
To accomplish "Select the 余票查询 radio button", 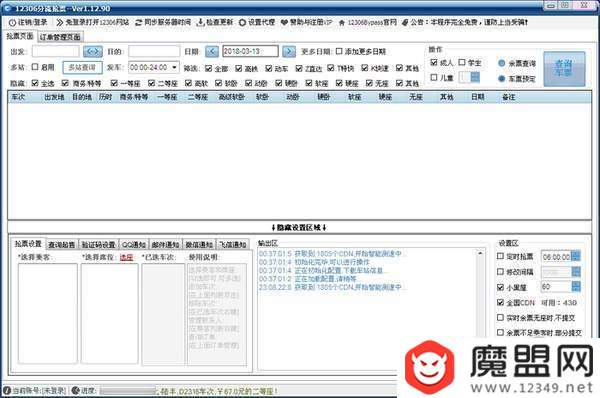I will pos(502,64).
